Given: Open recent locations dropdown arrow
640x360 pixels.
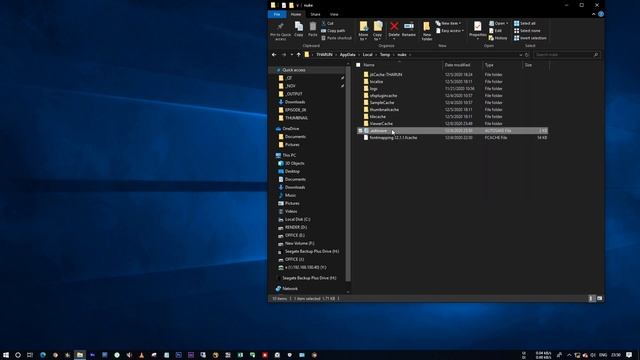Looking at the screenshot, I should [291, 55].
